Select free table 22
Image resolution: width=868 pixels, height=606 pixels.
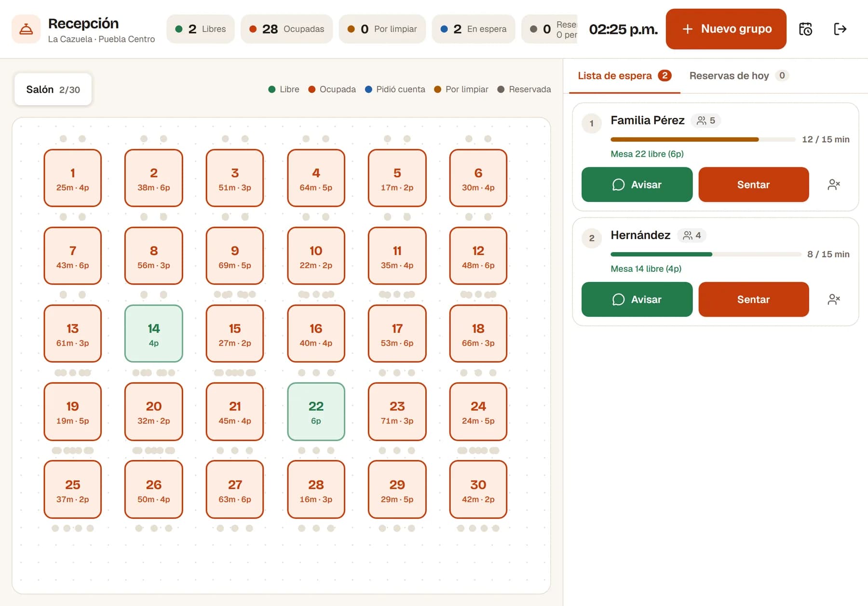[x=316, y=411]
